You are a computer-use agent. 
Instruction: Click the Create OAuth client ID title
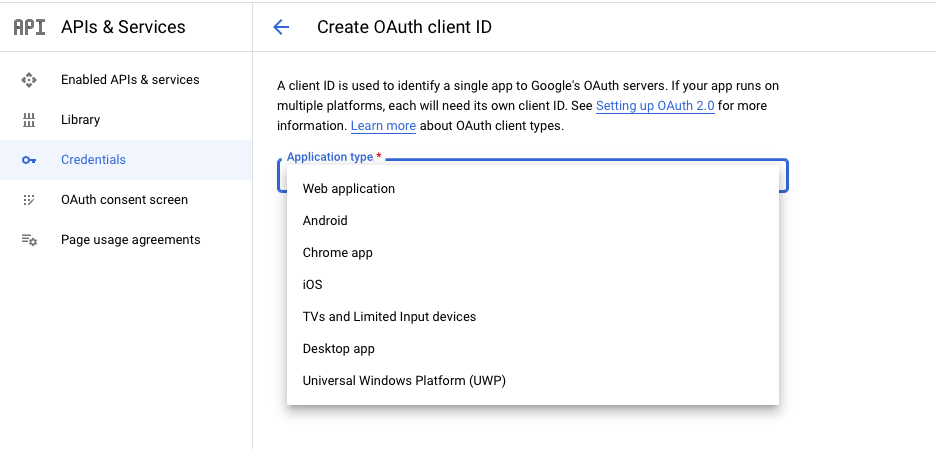(404, 27)
